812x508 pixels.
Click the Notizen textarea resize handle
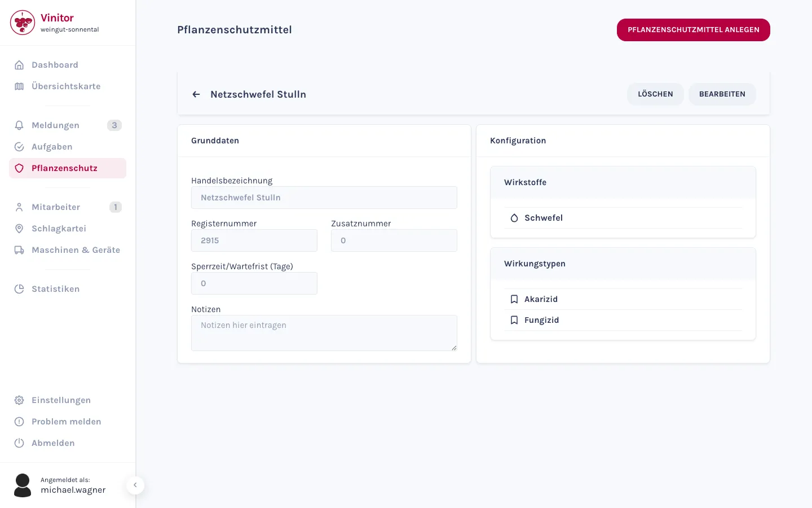coord(454,348)
